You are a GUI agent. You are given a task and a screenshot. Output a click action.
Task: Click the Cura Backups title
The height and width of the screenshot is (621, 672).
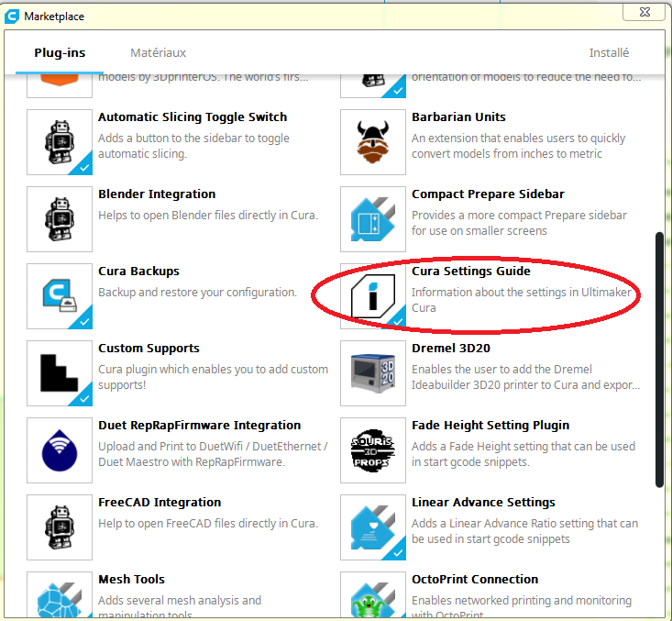coord(138,272)
